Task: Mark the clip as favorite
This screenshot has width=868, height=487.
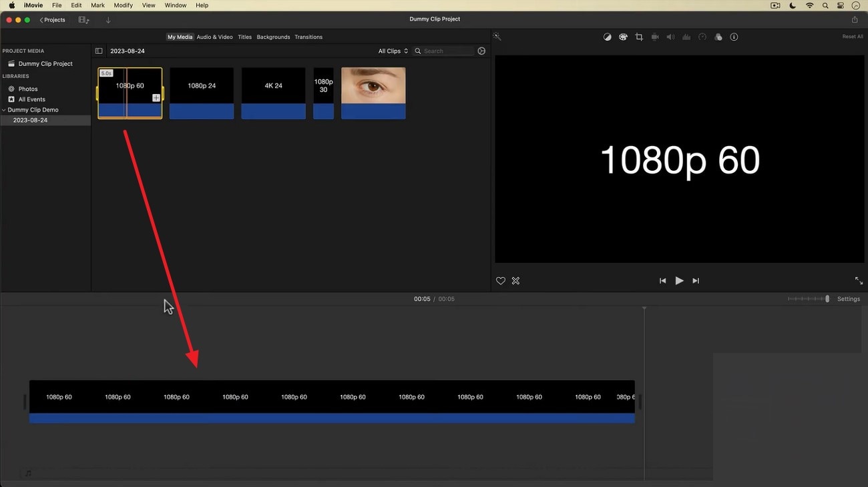Action: pyautogui.click(x=501, y=280)
